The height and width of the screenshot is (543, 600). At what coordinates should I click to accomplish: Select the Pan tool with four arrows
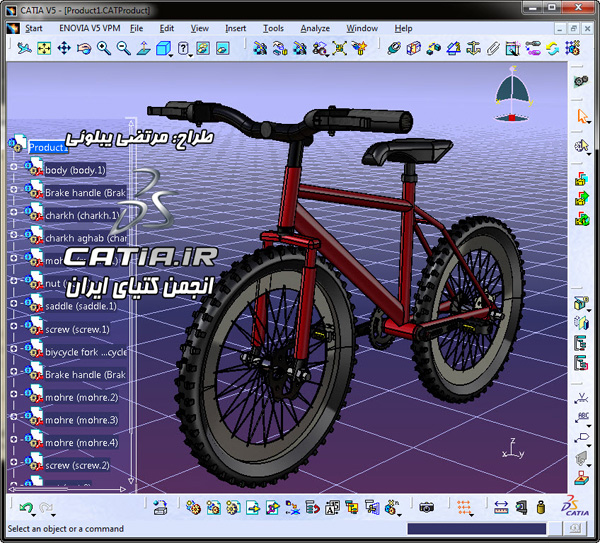tap(64, 49)
